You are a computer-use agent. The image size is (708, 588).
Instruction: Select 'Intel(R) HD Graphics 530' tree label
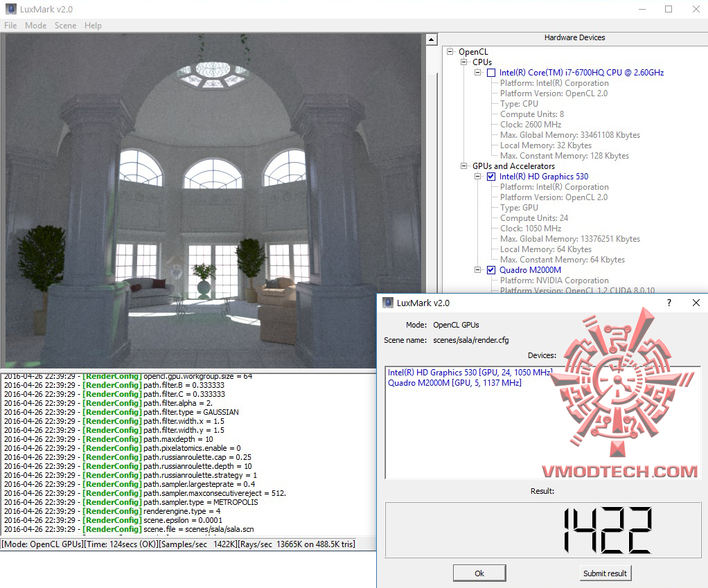click(x=544, y=177)
